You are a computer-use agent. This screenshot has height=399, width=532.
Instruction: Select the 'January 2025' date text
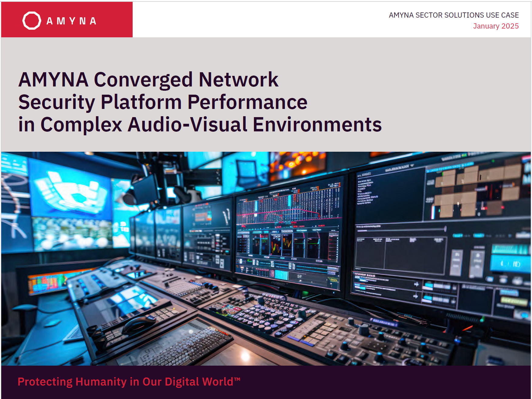coord(496,26)
